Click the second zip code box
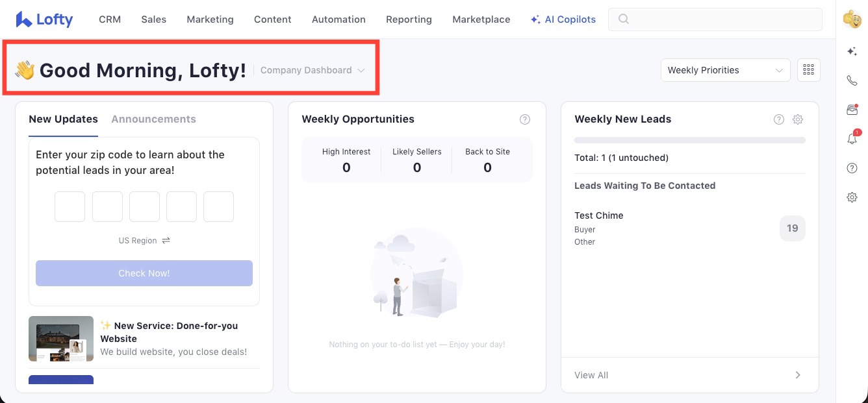Viewport: 868px width, 403px height. (x=107, y=207)
